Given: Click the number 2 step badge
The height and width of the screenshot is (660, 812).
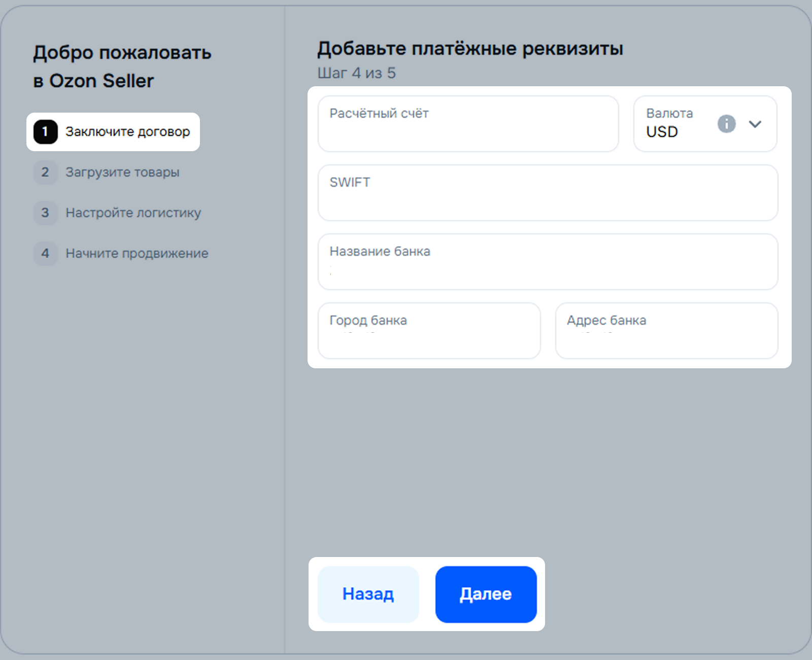Looking at the screenshot, I should click(45, 172).
